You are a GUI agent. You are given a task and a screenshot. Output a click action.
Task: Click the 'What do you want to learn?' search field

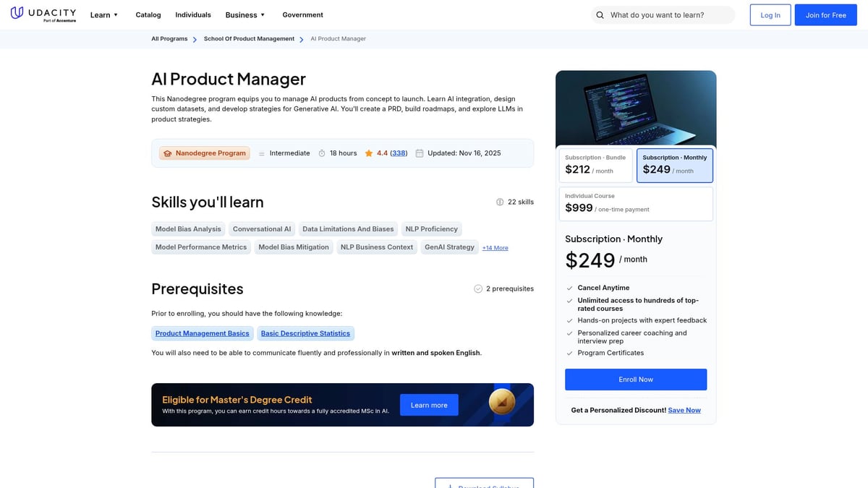point(663,15)
